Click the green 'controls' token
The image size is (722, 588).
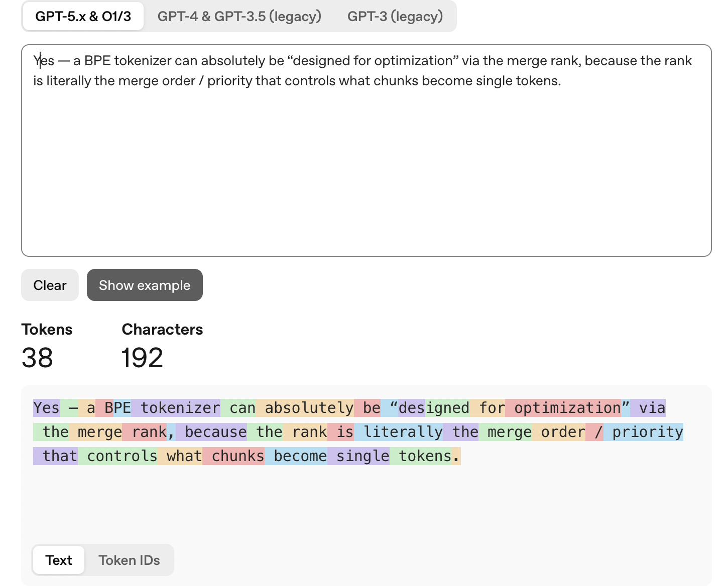pos(118,456)
